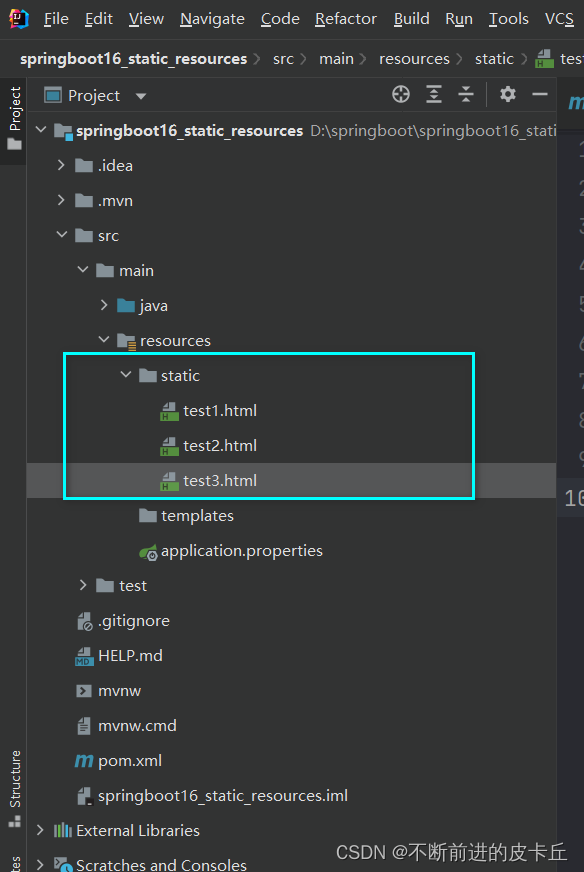Expand Scratches and Consoles node
The width and height of the screenshot is (584, 872).
tap(40, 865)
